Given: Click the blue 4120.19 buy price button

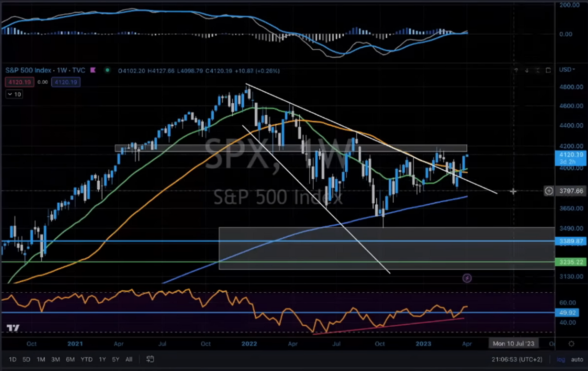Looking at the screenshot, I should pyautogui.click(x=66, y=82).
